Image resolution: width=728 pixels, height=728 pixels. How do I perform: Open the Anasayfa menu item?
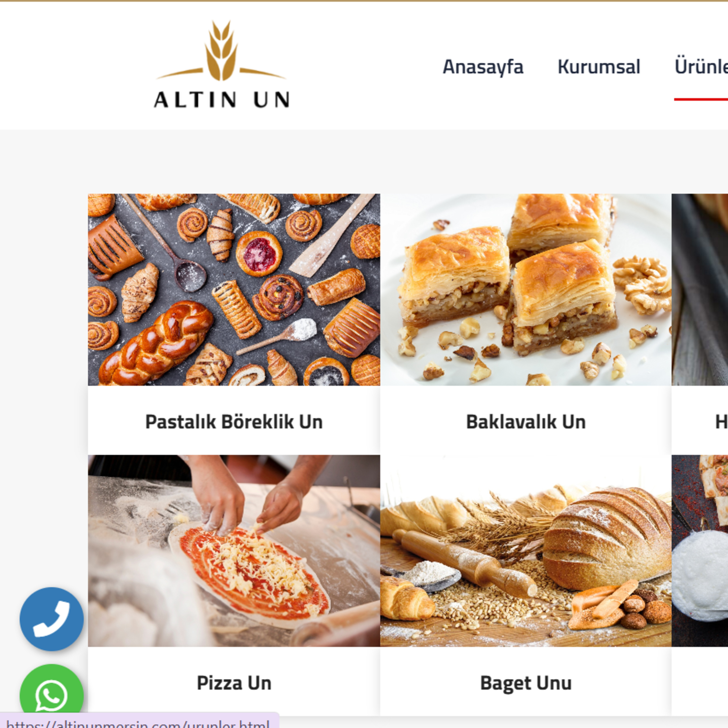pyautogui.click(x=483, y=67)
